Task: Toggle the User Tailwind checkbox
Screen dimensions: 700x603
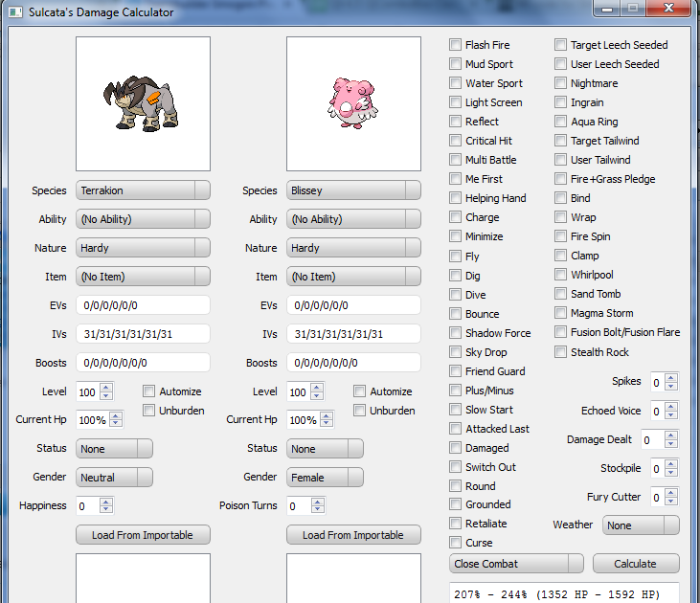Action: pos(560,159)
